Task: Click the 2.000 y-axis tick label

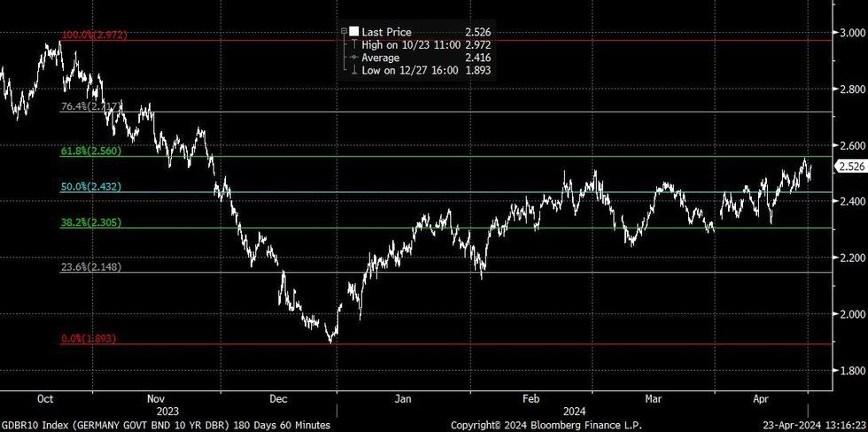Action: [x=851, y=314]
